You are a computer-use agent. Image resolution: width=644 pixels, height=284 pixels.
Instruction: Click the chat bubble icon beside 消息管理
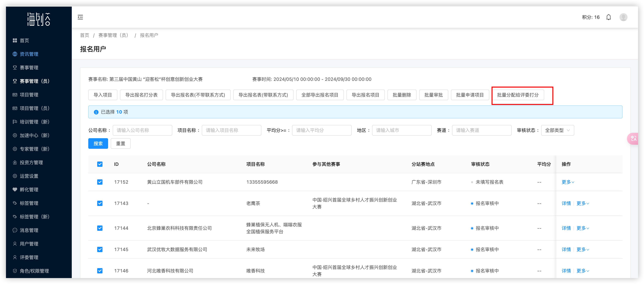[x=15, y=230]
